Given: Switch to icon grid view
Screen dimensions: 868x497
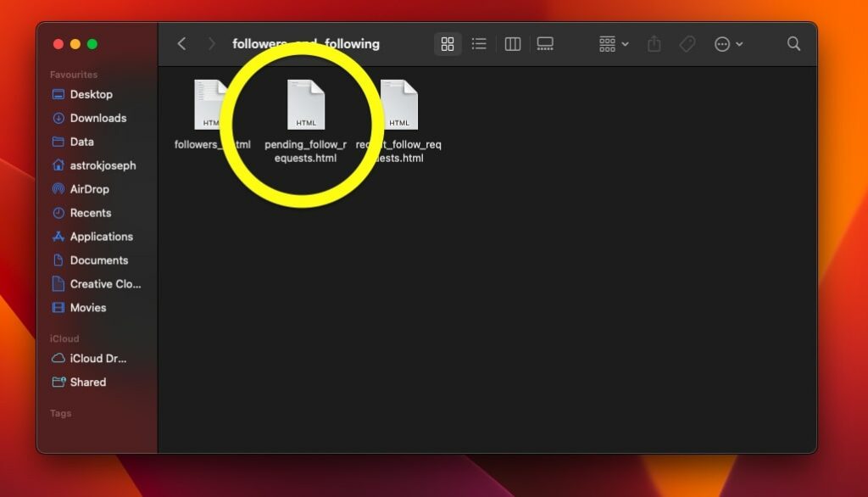Looking at the screenshot, I should [x=448, y=44].
